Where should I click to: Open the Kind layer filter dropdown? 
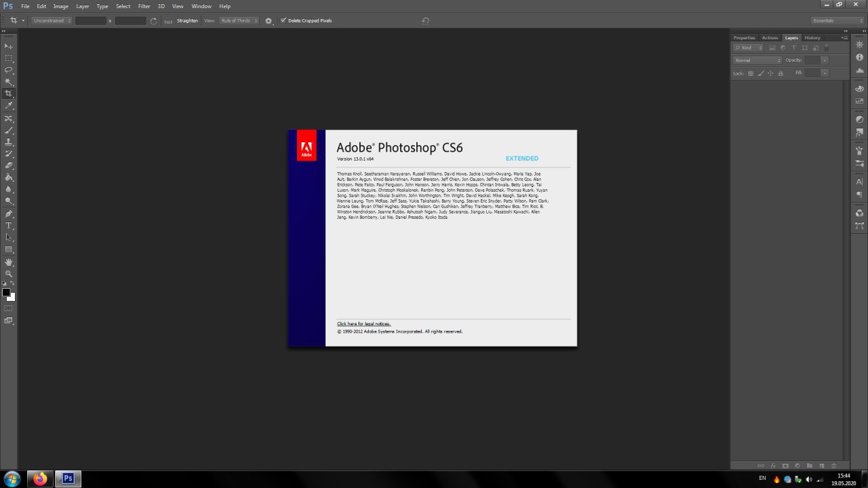(x=749, y=47)
